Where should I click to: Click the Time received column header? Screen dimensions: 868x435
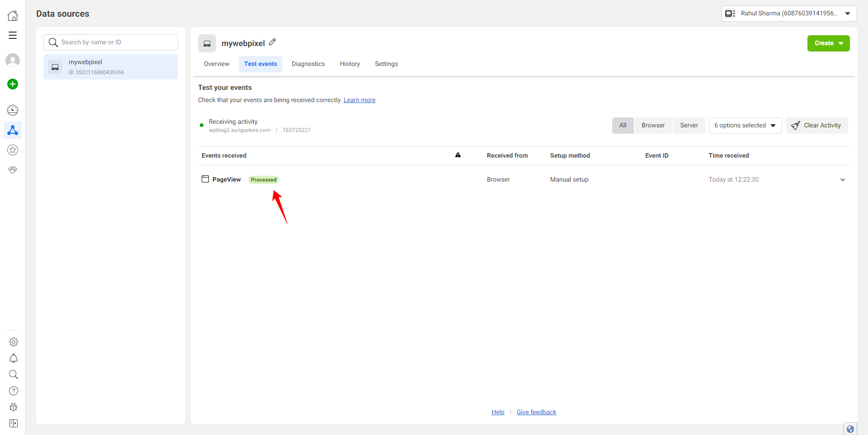pyautogui.click(x=728, y=155)
